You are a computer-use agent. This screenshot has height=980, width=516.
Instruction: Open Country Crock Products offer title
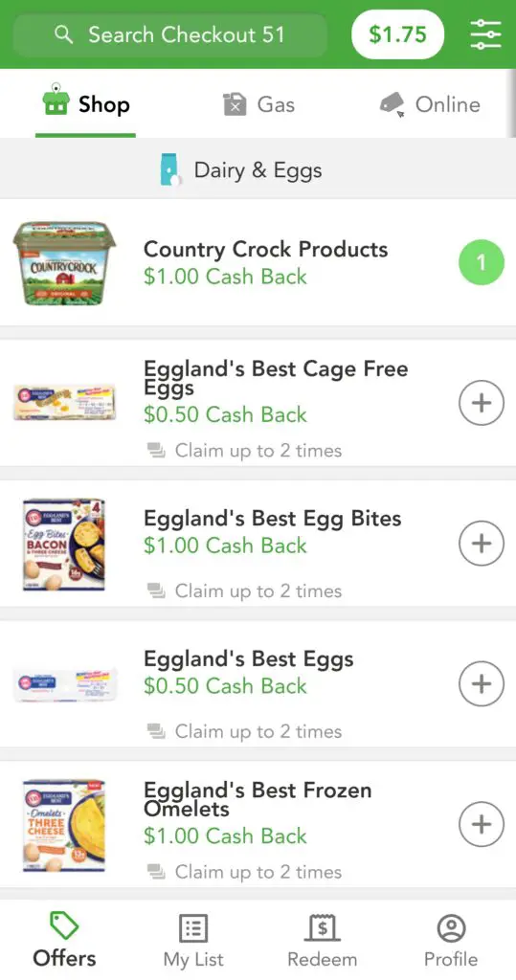266,250
